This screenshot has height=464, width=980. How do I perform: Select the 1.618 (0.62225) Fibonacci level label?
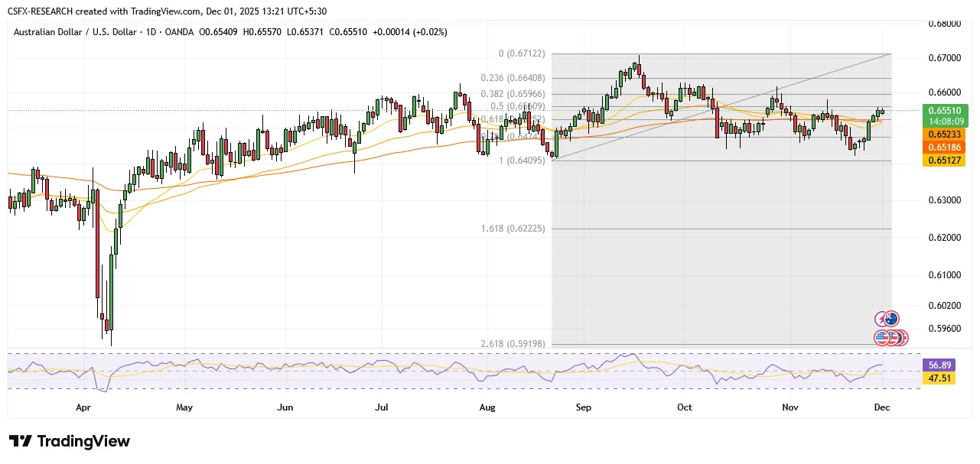[513, 229]
